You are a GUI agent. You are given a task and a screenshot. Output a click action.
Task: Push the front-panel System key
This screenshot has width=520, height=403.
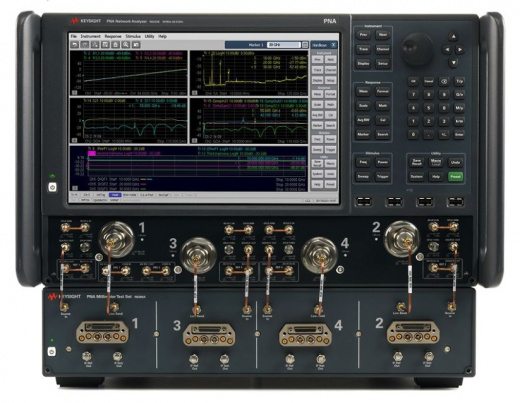[x=417, y=177]
